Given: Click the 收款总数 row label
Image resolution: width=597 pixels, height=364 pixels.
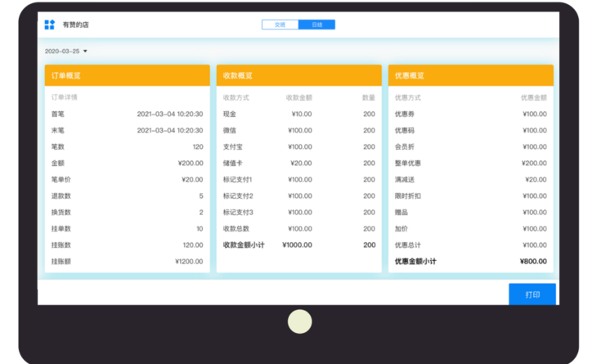Looking at the screenshot, I should (236, 228).
